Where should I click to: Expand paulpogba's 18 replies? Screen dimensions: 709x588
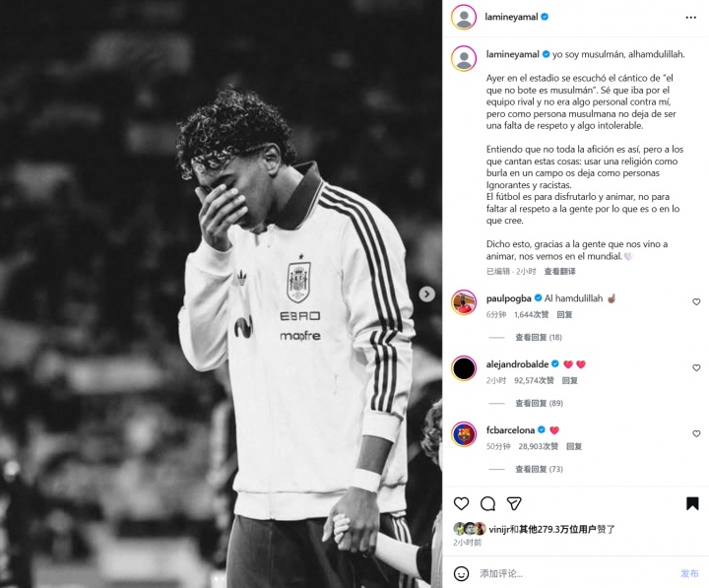(x=538, y=338)
